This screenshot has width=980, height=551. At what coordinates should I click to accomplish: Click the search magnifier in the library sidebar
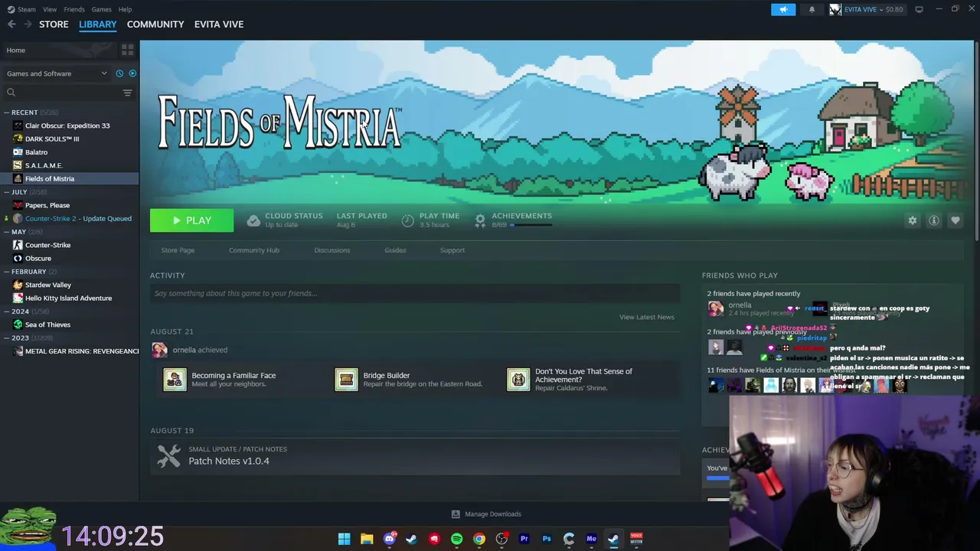(11, 93)
